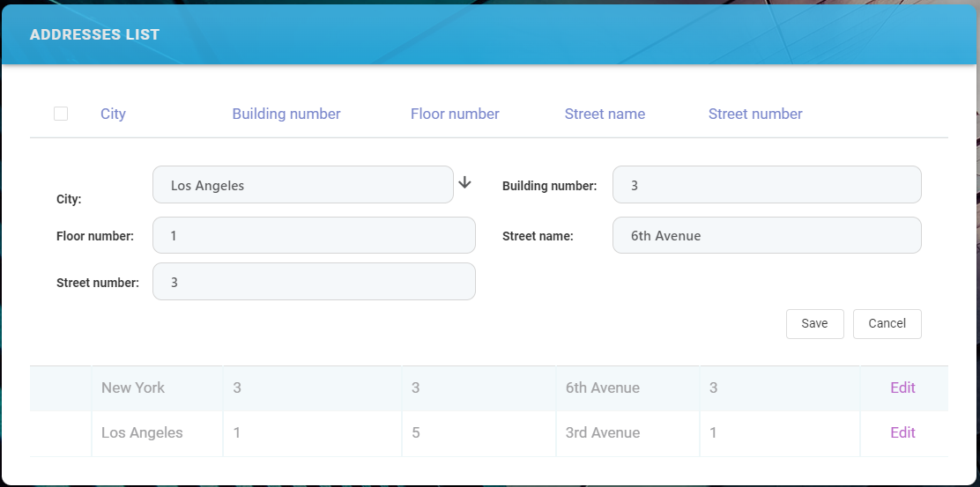Edit the New York address row

[x=902, y=387]
